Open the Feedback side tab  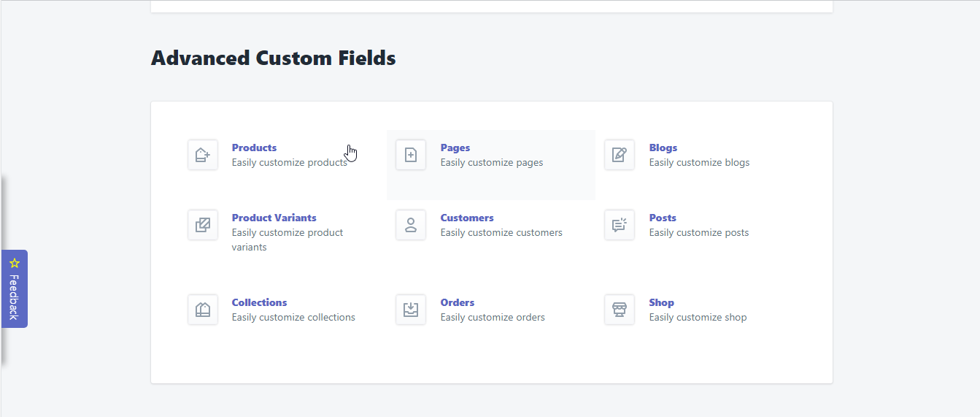(x=15, y=288)
